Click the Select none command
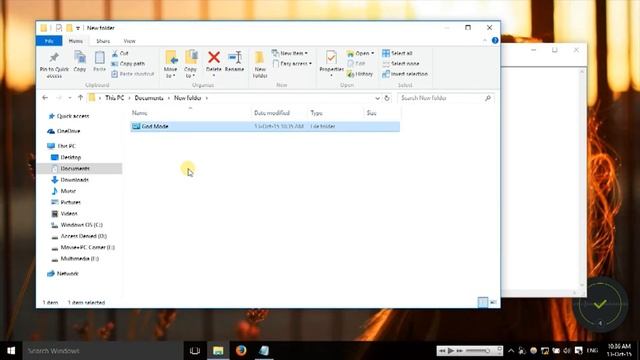Image resolution: width=640 pixels, height=360 pixels. [400, 64]
